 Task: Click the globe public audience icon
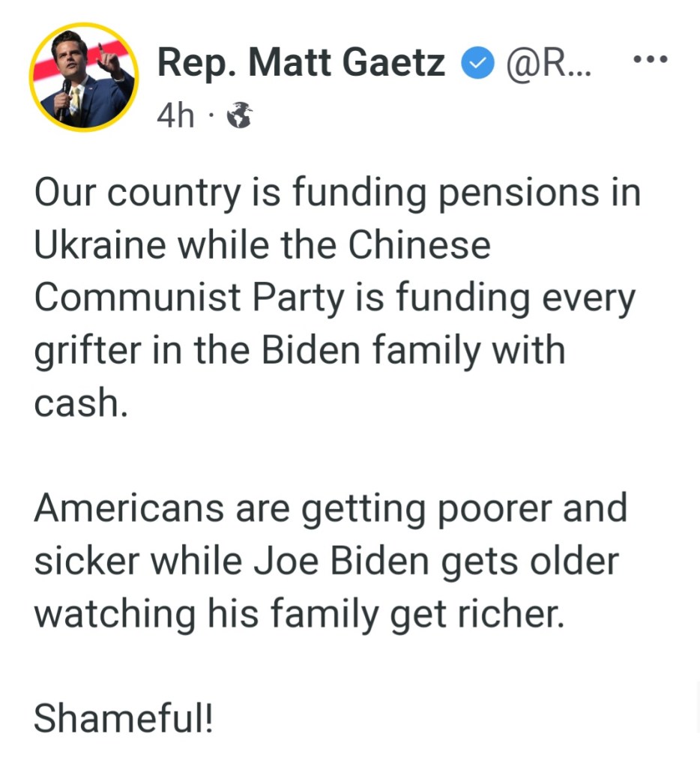(239, 116)
